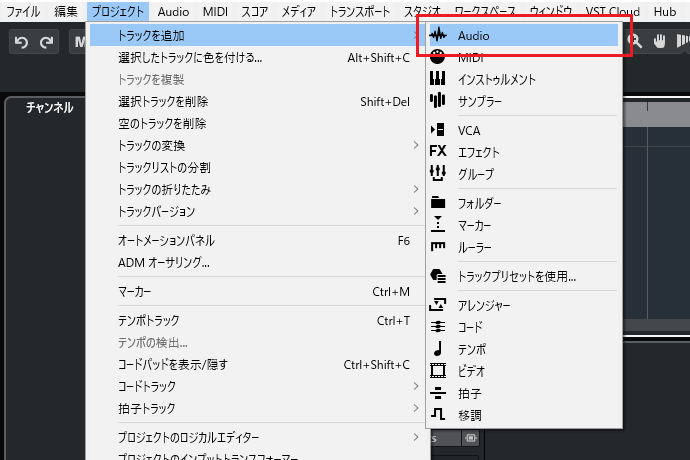The height and width of the screenshot is (460, 690).
Task: Click the Folder track icon
Action: pyautogui.click(x=438, y=202)
